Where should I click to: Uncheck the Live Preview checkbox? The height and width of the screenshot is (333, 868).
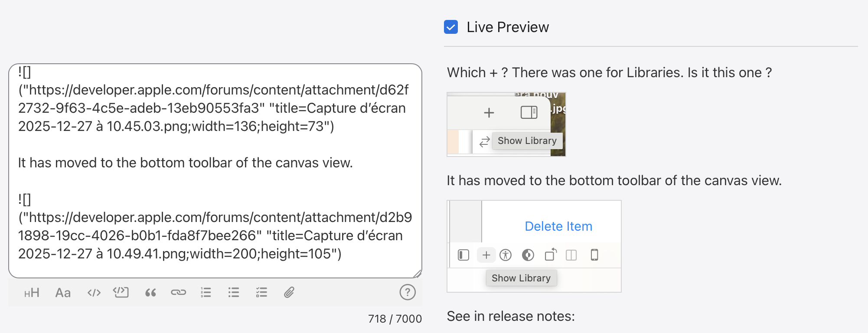coord(451,27)
